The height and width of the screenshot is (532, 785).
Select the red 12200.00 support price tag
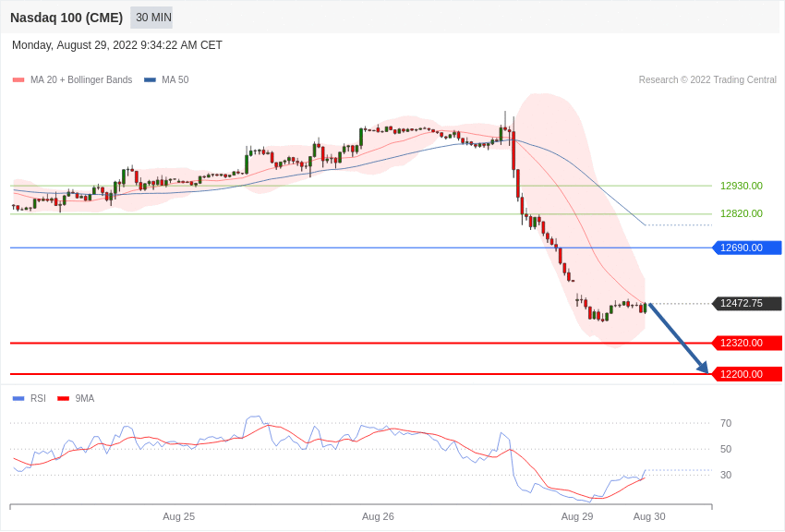(x=747, y=374)
